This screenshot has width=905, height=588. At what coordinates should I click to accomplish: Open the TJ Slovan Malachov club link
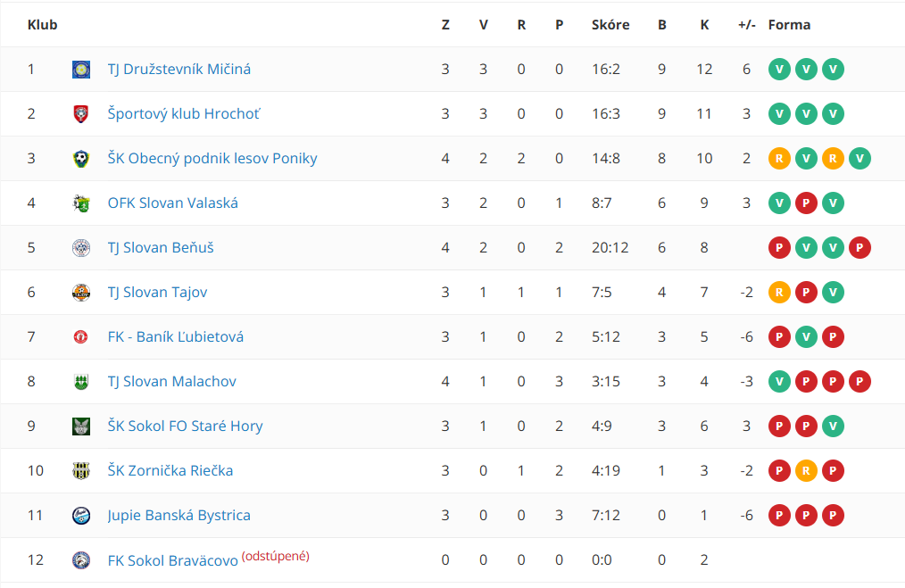[x=172, y=381]
